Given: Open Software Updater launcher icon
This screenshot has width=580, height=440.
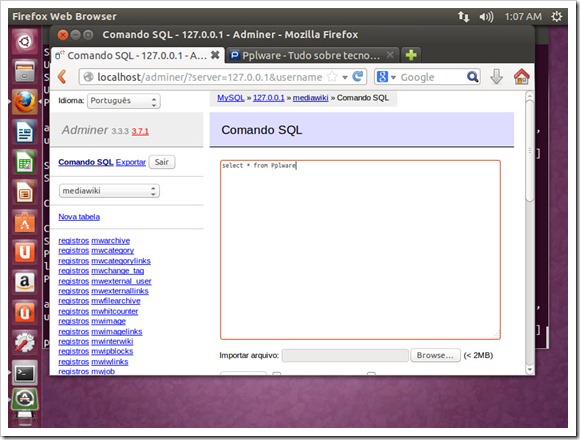Looking at the screenshot, I should (25, 399).
